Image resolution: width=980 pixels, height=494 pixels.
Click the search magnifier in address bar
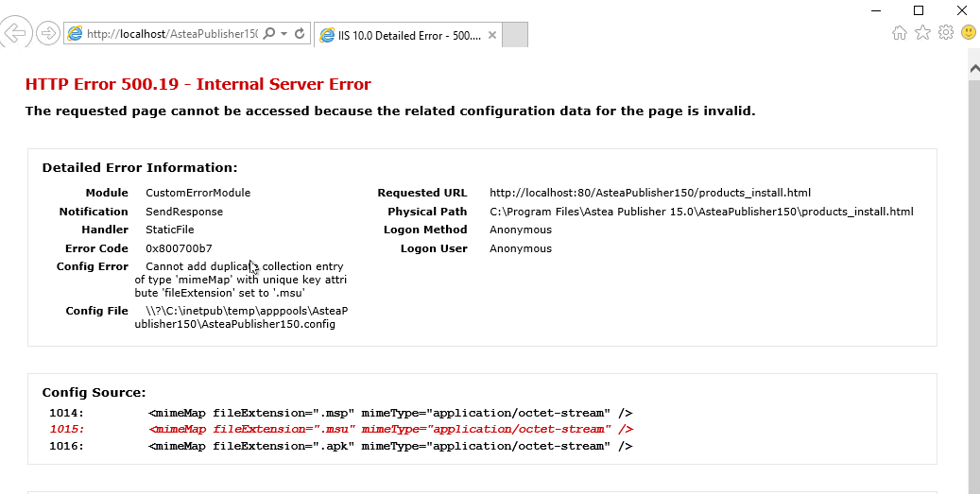point(269,34)
